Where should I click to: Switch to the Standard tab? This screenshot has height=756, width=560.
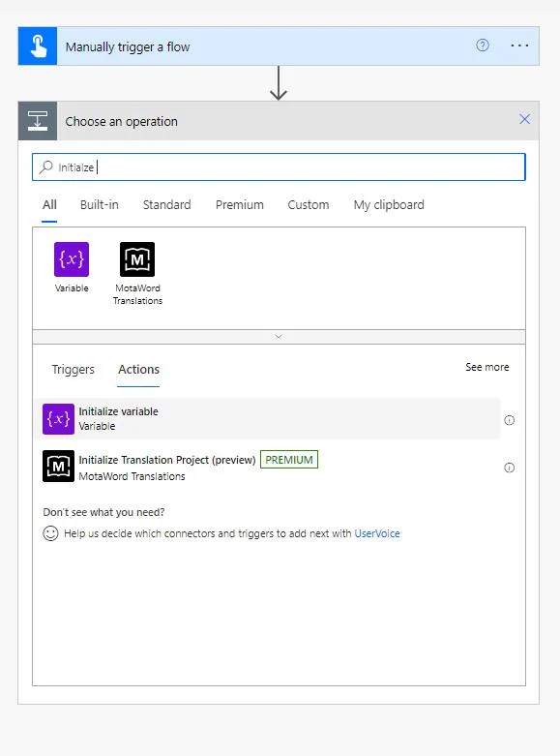(x=166, y=205)
